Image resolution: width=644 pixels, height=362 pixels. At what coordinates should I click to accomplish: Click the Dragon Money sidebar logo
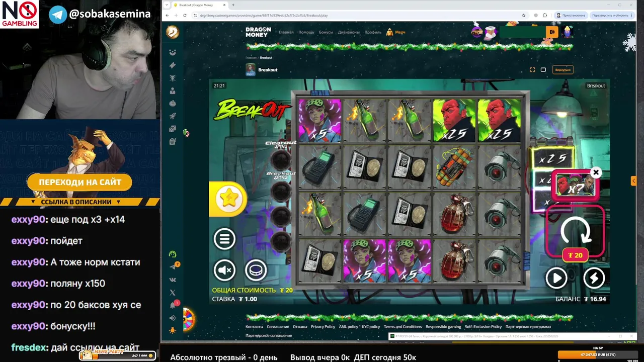[173, 32]
